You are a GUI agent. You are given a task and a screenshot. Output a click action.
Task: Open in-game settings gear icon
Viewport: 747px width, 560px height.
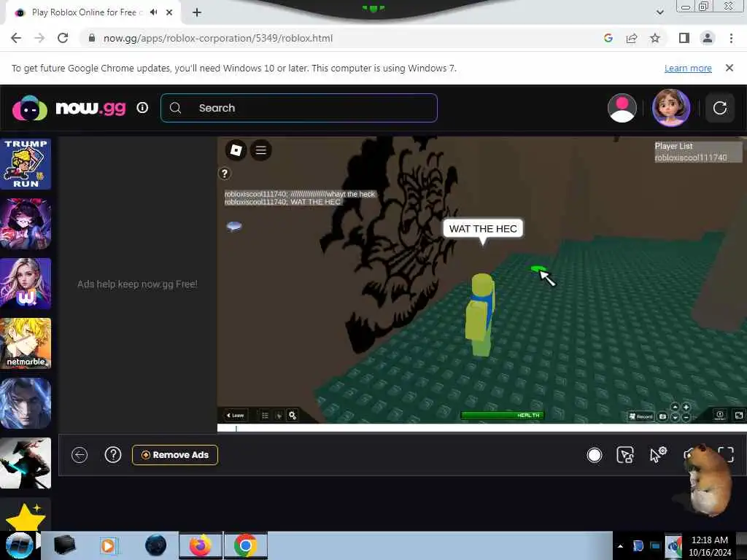click(x=293, y=416)
